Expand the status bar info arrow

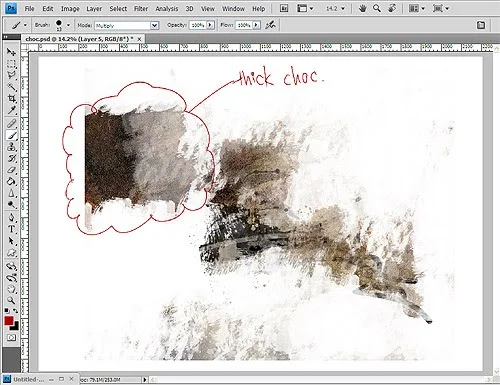[x=145, y=380]
